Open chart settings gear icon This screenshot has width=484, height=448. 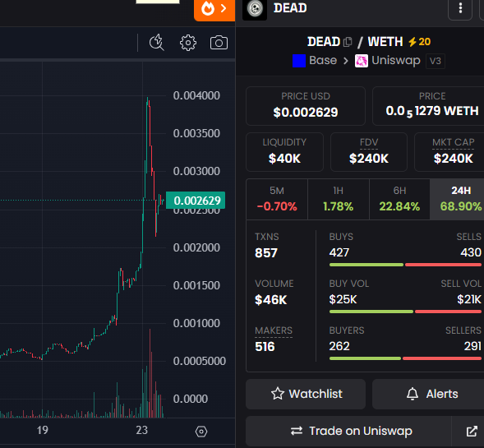point(188,43)
